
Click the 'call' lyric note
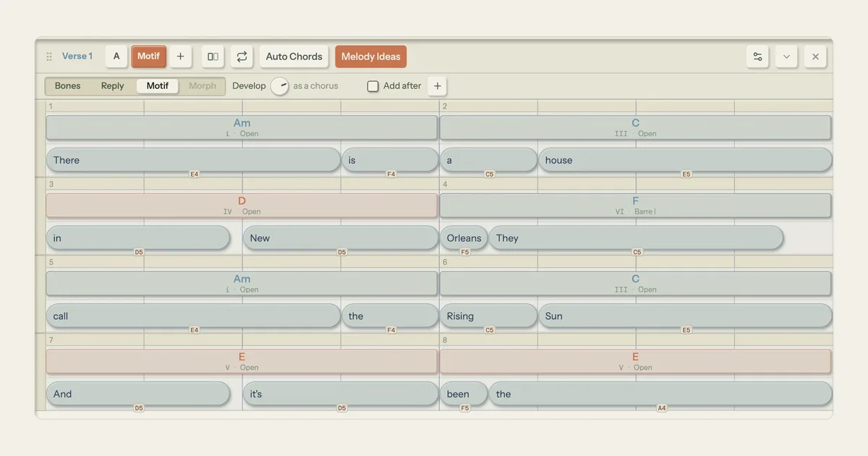[193, 316]
